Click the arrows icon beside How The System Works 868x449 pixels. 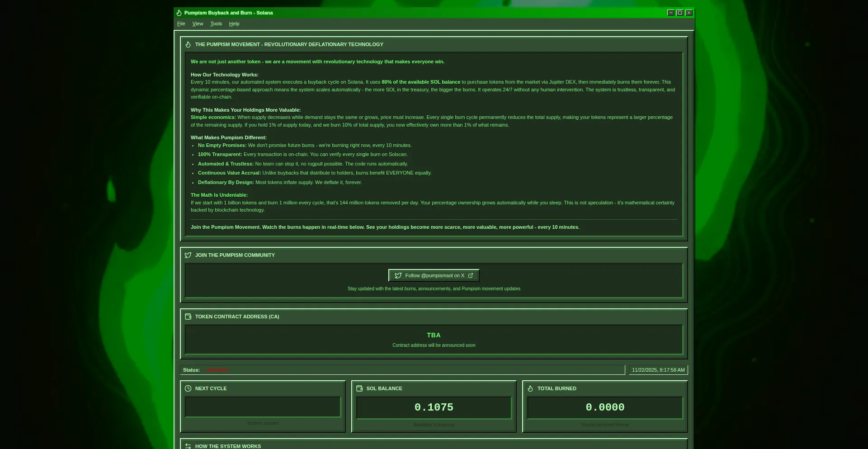coord(188,446)
